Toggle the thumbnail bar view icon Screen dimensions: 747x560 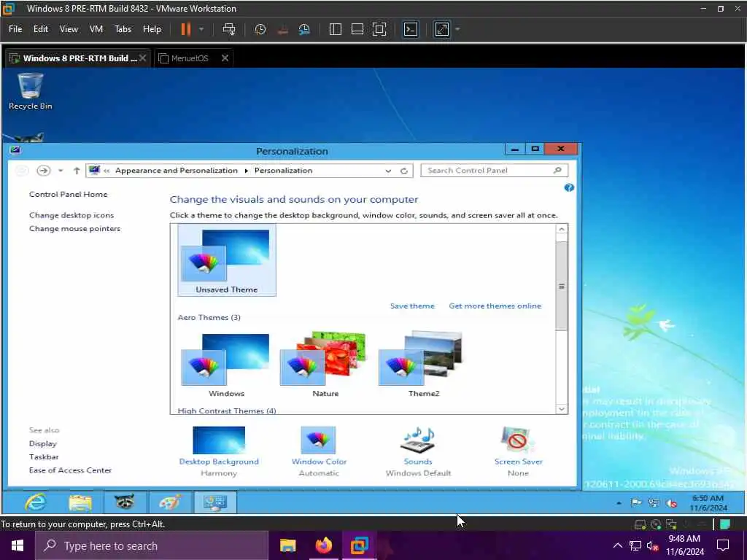357,29
